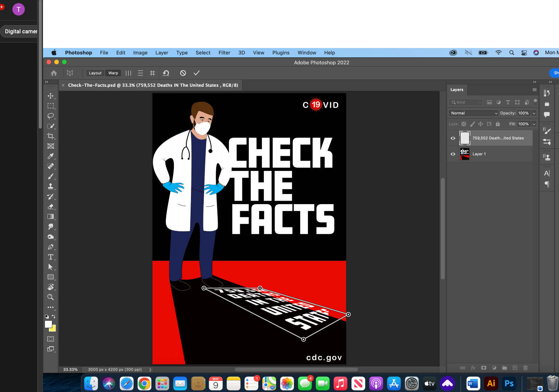The height and width of the screenshot is (392, 559).
Task: Expand the Opacity dropdown arrow
Action: (534, 113)
